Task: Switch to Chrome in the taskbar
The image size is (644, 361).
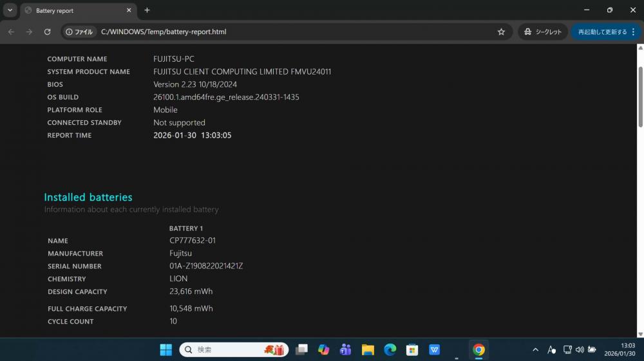Action: (478, 349)
